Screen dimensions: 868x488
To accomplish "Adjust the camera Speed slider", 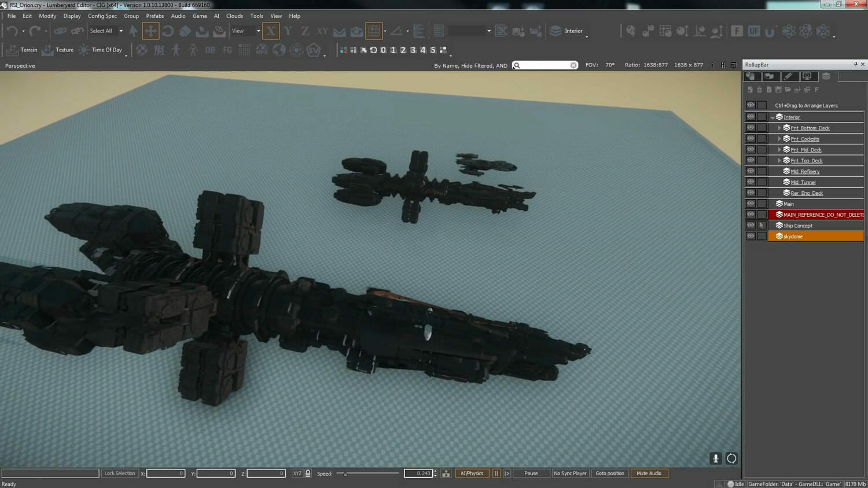I will tap(345, 474).
